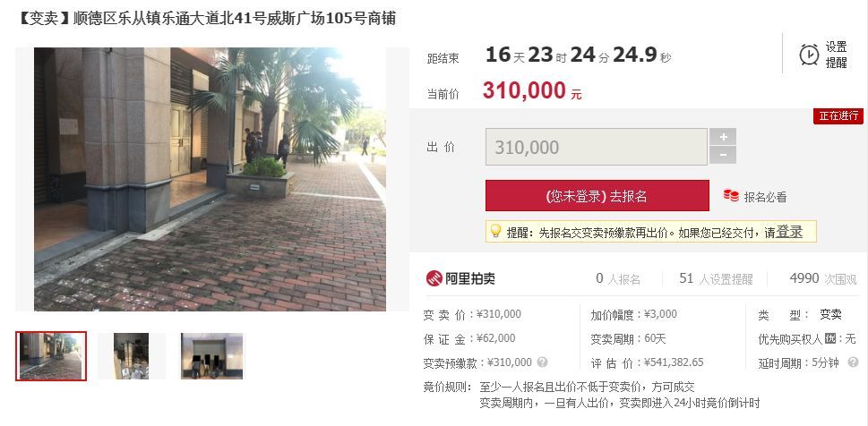This screenshot has height=426, width=868.
Task: Open the 报名必看 link
Action: 765,197
